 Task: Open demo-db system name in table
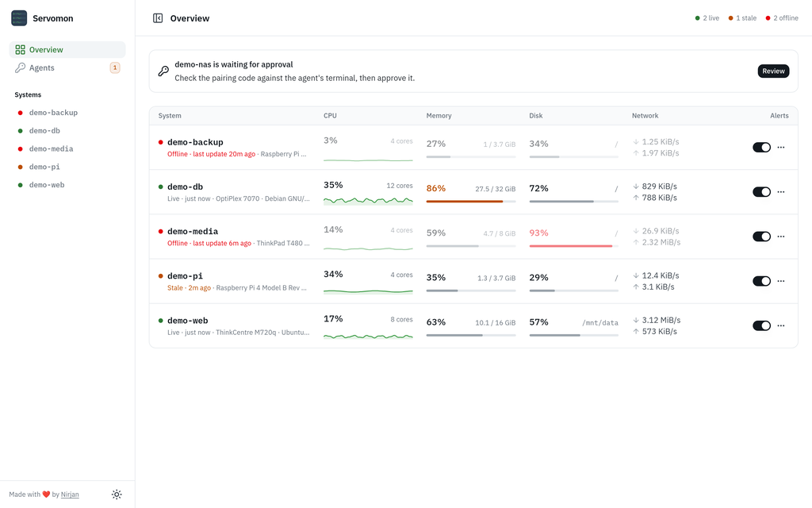(x=185, y=187)
